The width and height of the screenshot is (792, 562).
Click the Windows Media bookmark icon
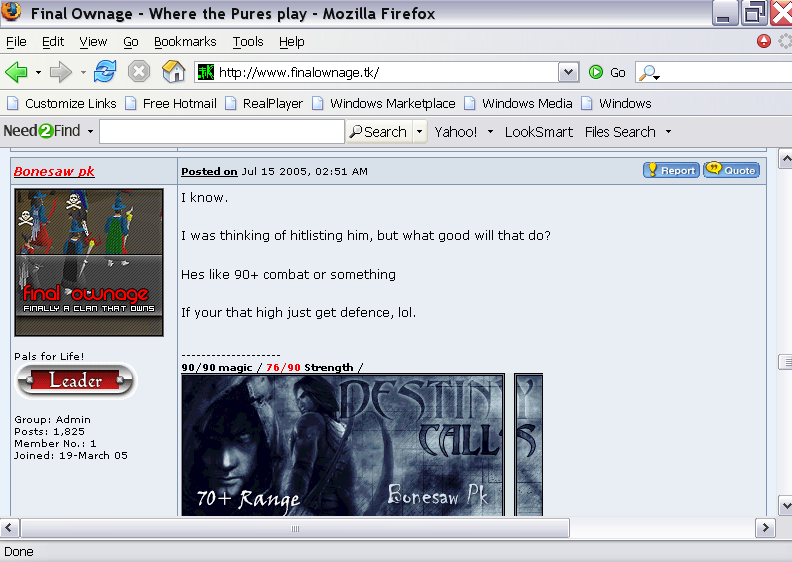pyautogui.click(x=470, y=103)
